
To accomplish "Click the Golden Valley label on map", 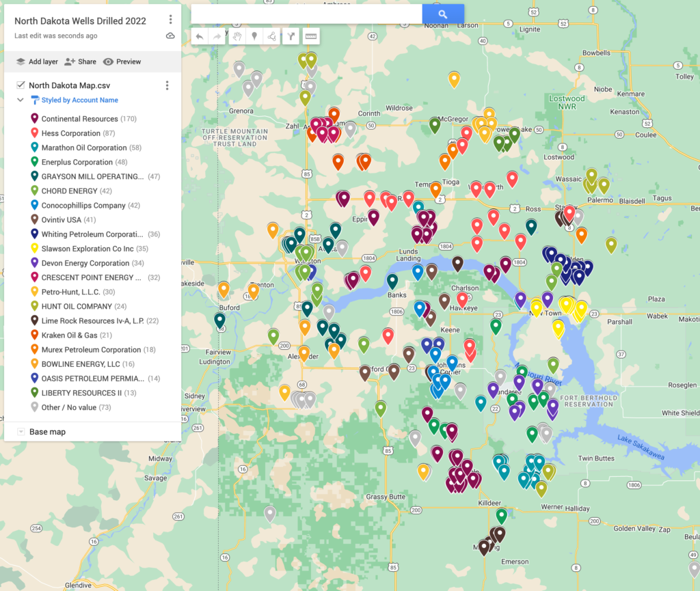I will coord(634,529).
